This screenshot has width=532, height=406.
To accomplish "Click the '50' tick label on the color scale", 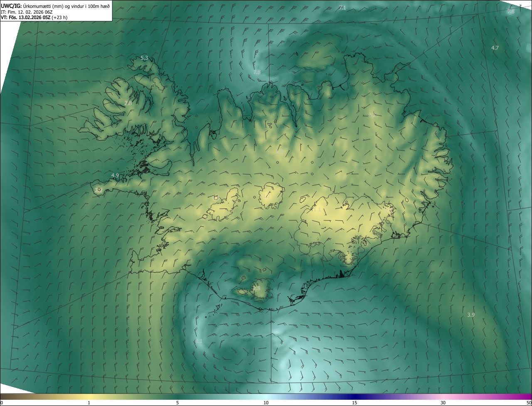I will coord(529,403).
